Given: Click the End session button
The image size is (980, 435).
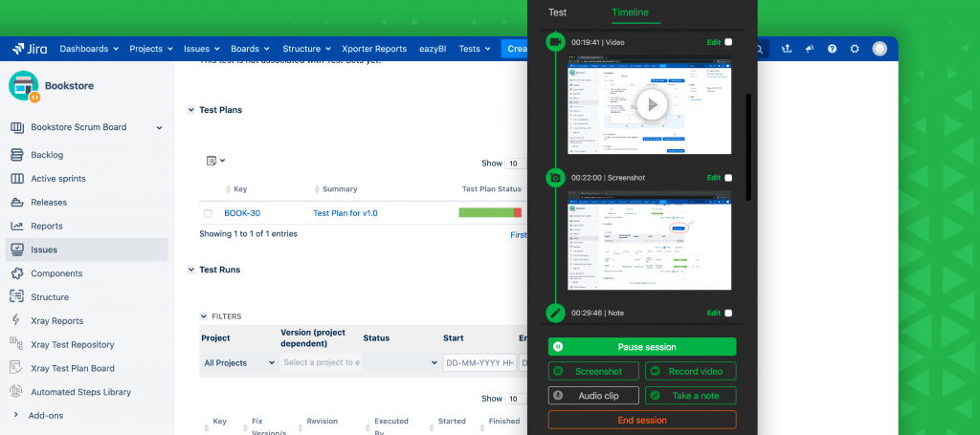Looking at the screenshot, I should coord(642,420).
